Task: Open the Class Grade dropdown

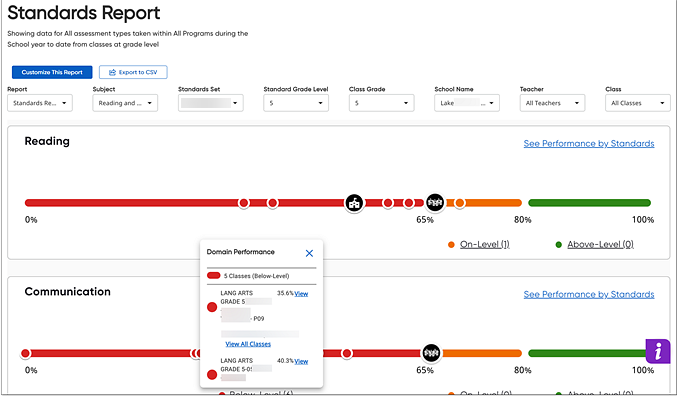Action: (x=382, y=103)
